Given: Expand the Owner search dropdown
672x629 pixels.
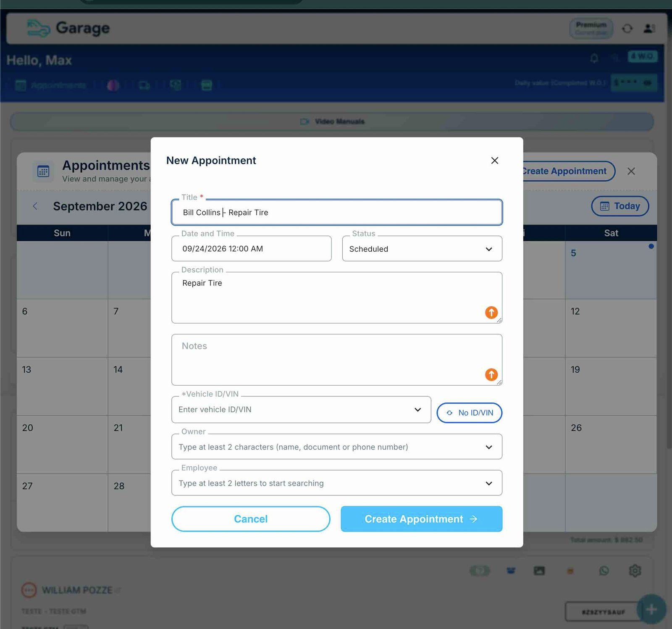Looking at the screenshot, I should click(337, 447).
